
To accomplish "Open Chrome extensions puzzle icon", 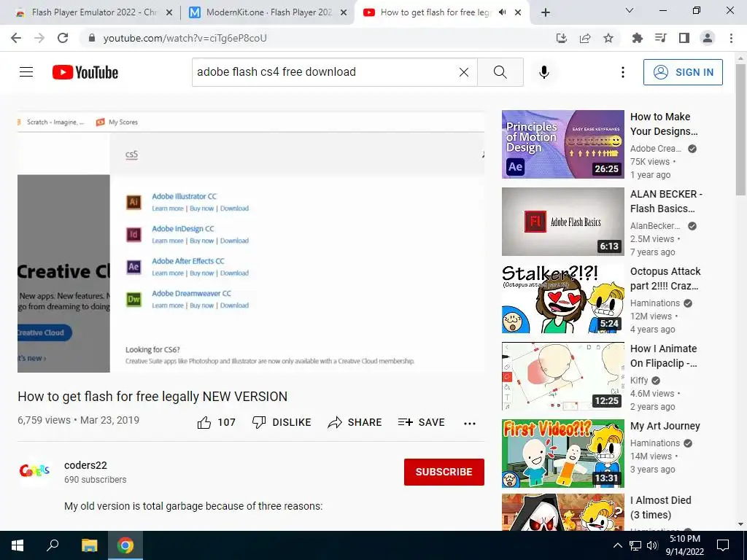I will point(637,38).
